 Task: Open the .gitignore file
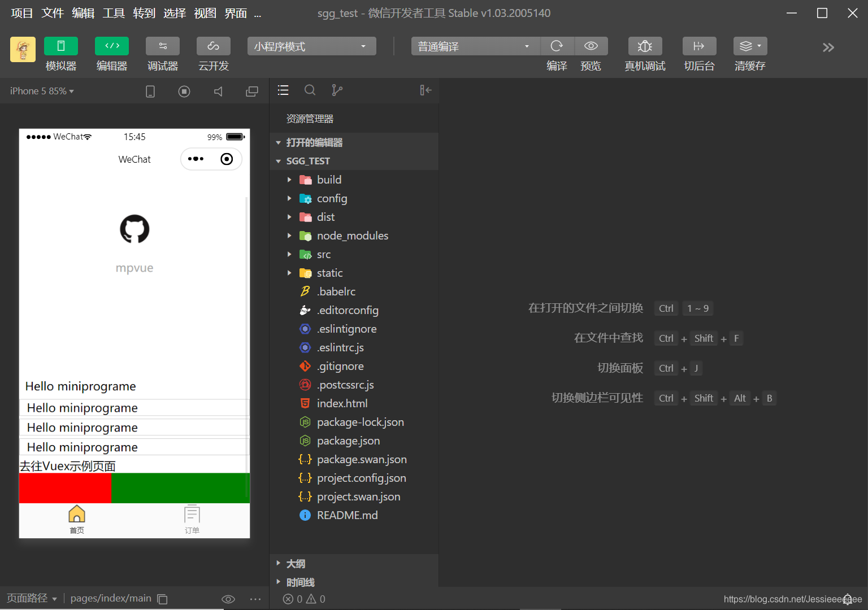point(354,366)
